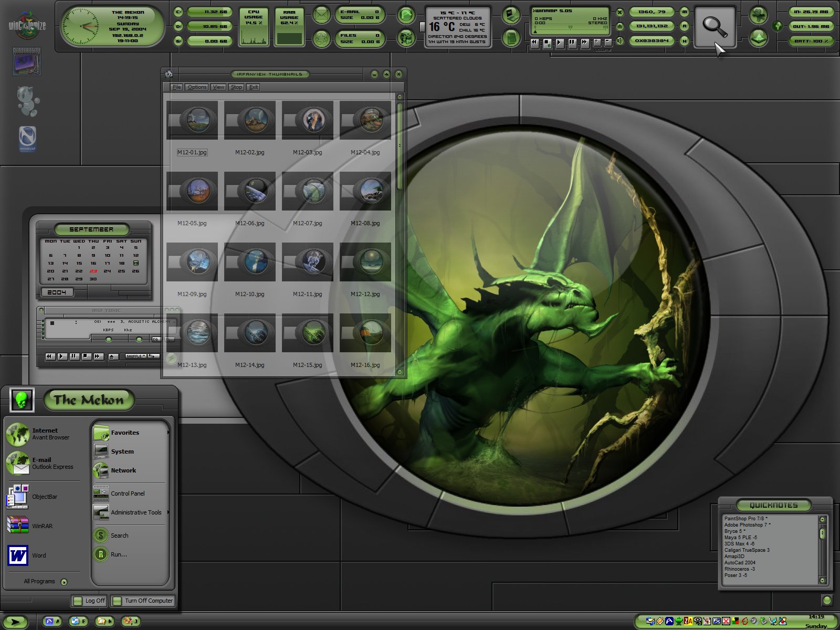Click the round R button next to RGB values
The image size is (840, 630).
pyautogui.click(x=684, y=26)
